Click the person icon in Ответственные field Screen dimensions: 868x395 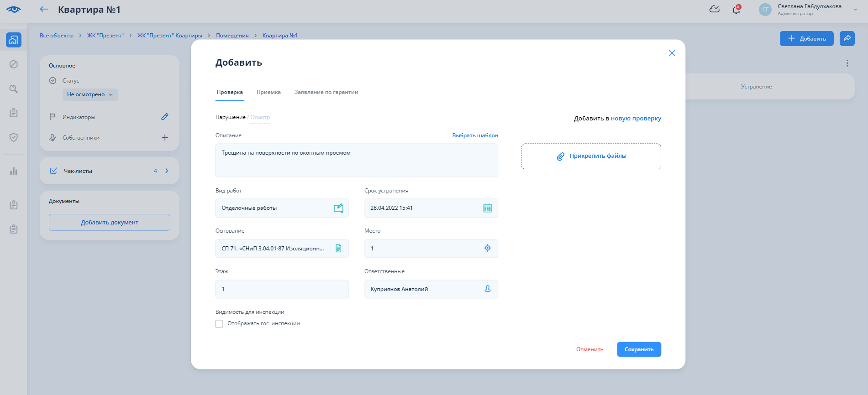[x=487, y=289]
